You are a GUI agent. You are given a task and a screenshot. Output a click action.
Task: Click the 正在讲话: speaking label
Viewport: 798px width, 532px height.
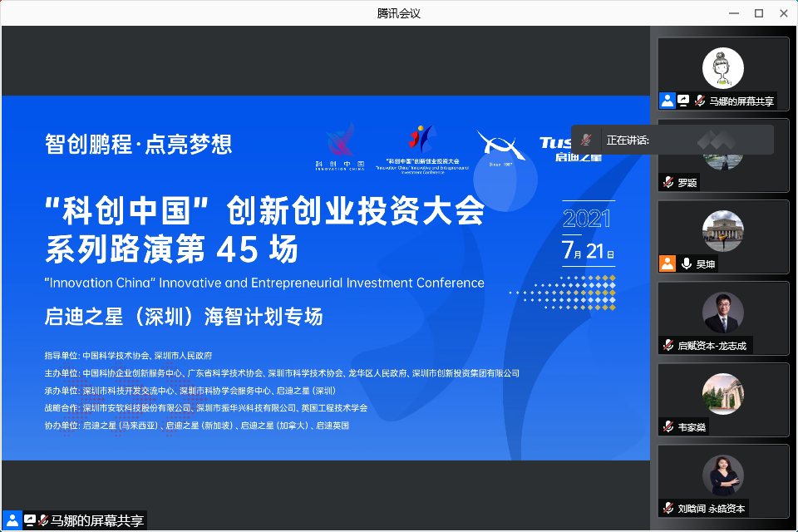[628, 140]
